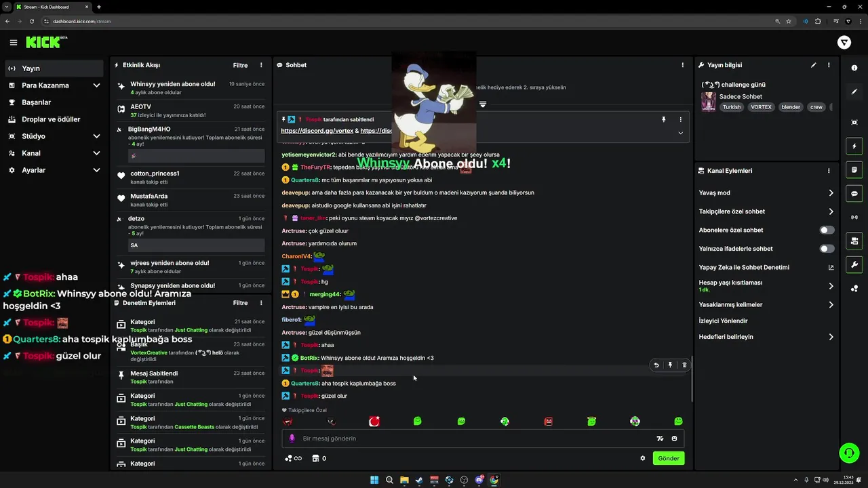The width and height of the screenshot is (868, 488).
Task: Toggle chat panel with speech bubble icon
Action: [854, 193]
